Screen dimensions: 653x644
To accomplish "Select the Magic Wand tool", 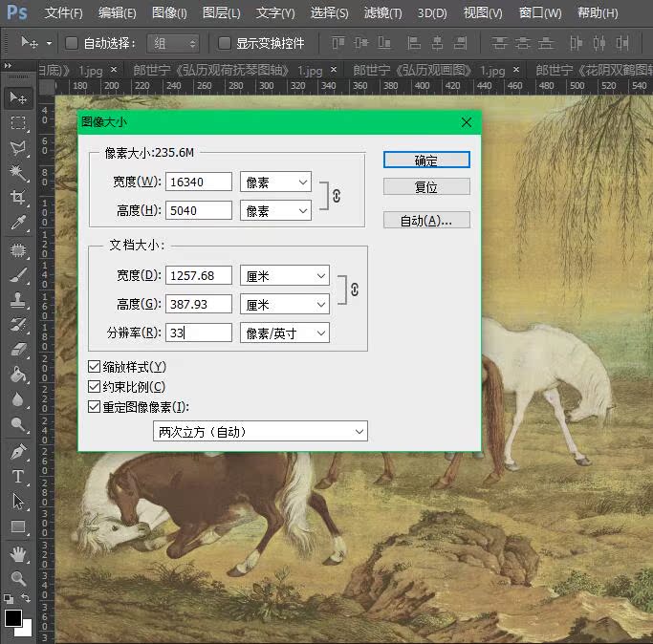I will [x=18, y=172].
